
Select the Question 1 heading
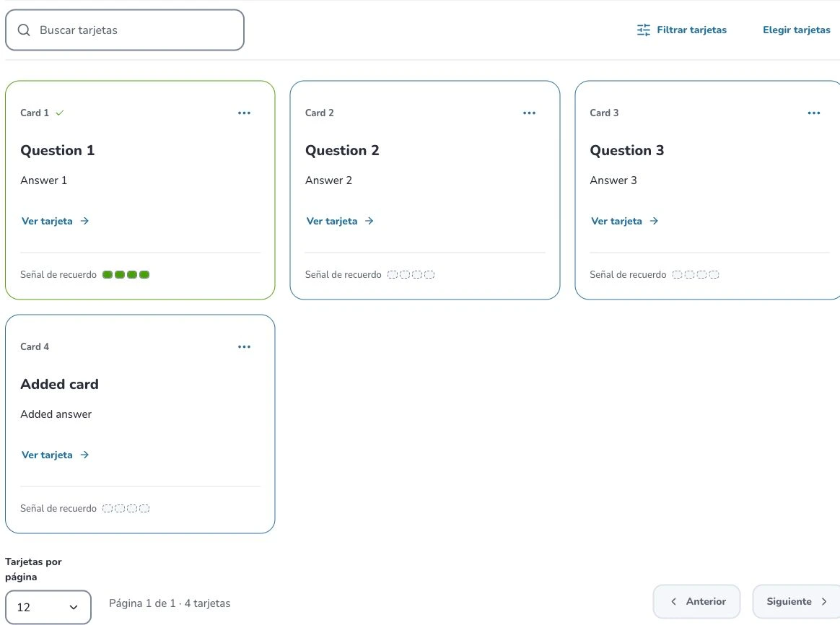point(57,151)
